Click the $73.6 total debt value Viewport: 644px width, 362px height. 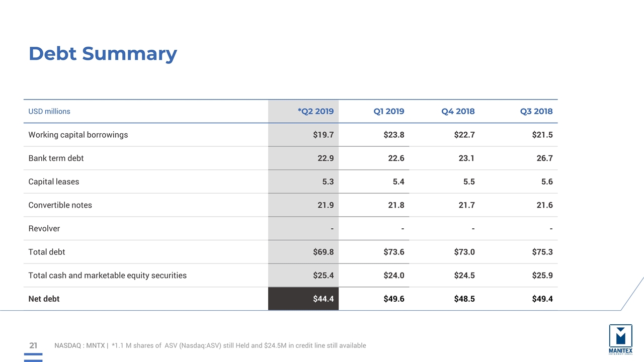coord(393,252)
